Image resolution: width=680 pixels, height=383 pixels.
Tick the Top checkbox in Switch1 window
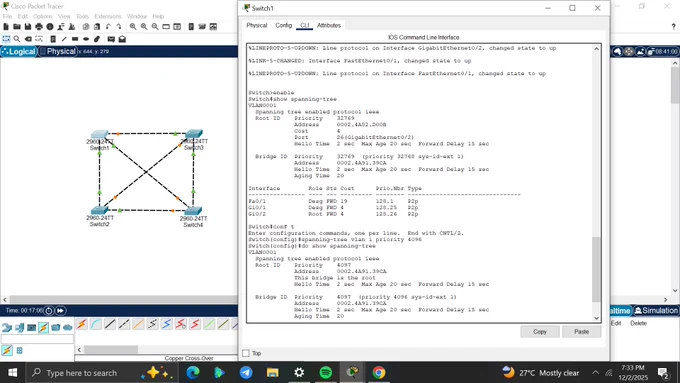point(246,353)
